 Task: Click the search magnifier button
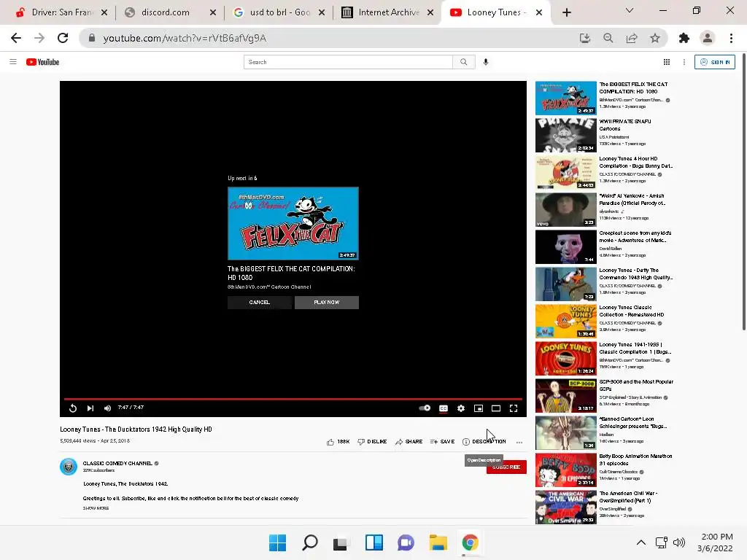click(x=463, y=62)
